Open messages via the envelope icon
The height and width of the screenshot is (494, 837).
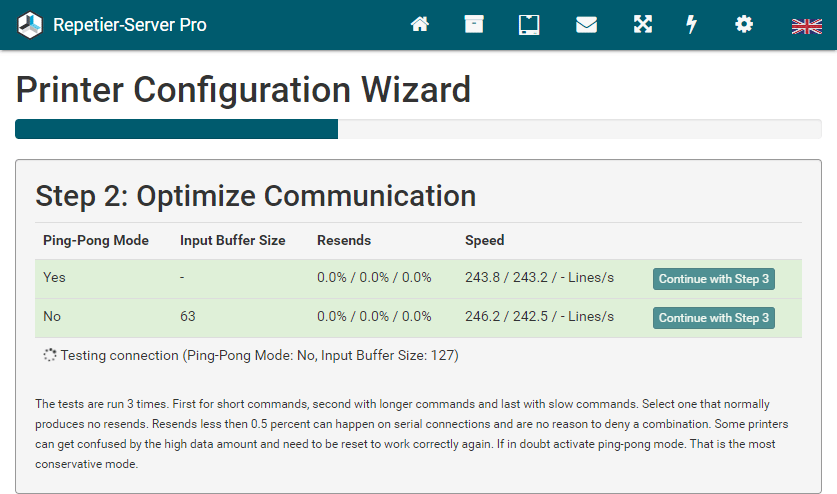point(586,25)
